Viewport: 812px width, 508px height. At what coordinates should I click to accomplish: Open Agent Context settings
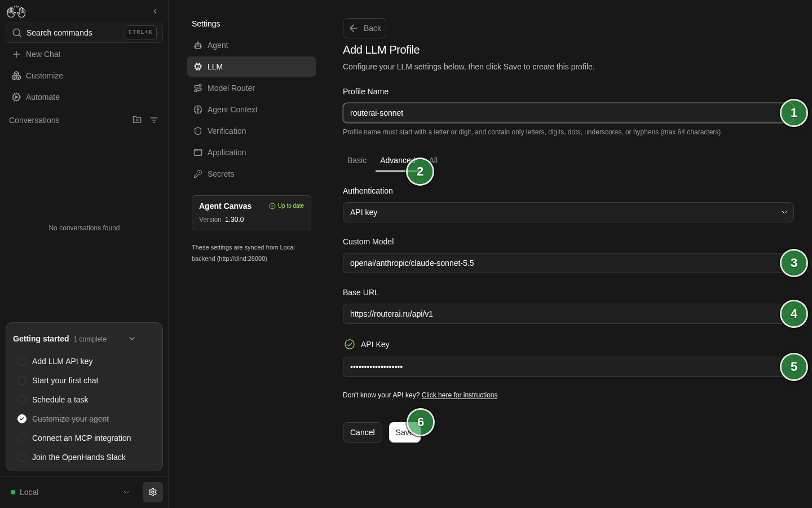(251, 110)
